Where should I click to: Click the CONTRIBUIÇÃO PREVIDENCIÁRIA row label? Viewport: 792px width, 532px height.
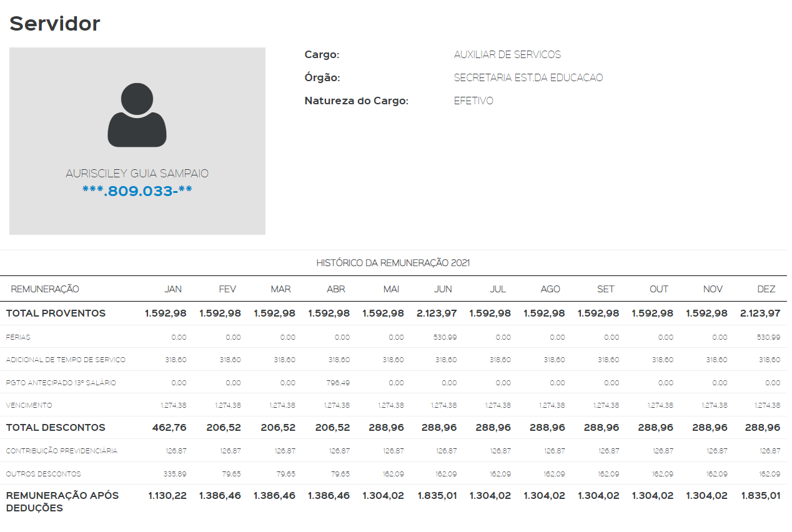click(x=62, y=451)
